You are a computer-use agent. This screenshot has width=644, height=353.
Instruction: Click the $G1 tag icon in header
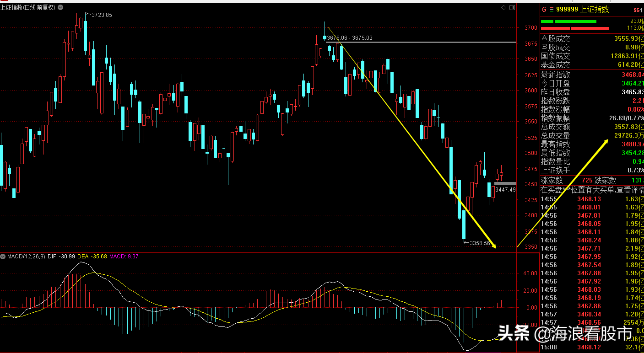tap(638, 10)
